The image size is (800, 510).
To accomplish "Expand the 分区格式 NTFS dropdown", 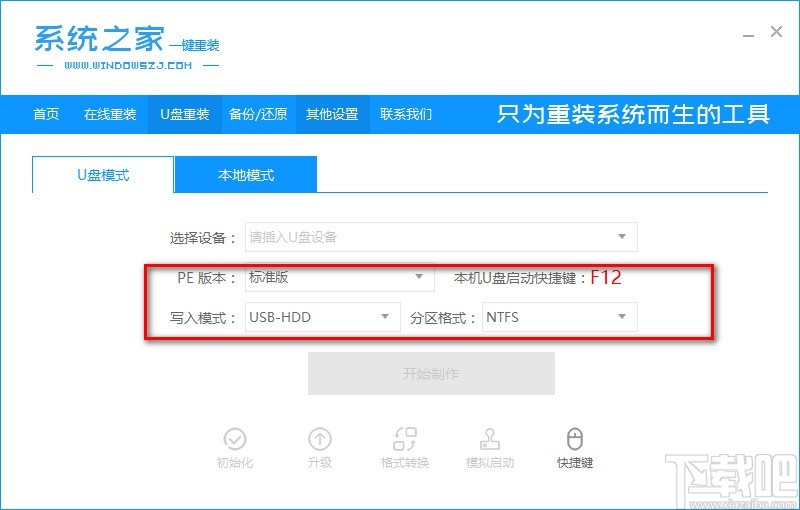I will 560,317.
